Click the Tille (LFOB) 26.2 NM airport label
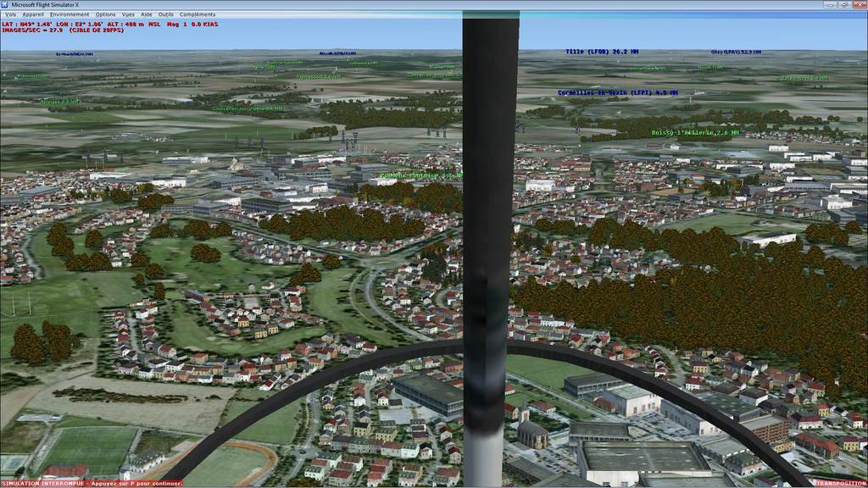This screenshot has height=488, width=868. click(602, 52)
